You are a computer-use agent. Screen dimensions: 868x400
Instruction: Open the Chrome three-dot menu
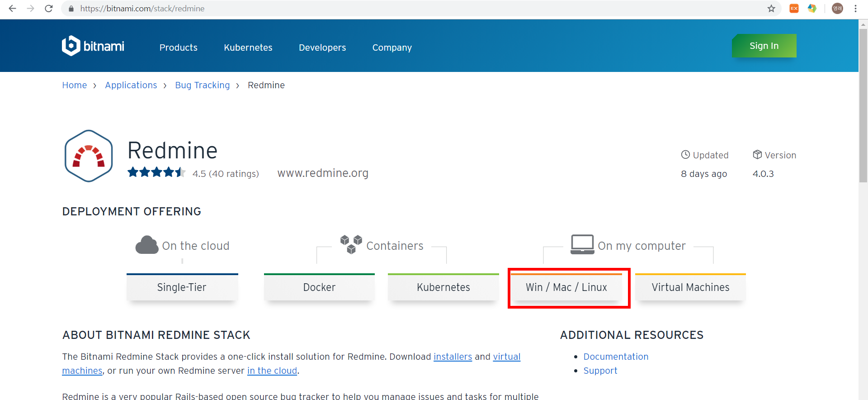[855, 9]
